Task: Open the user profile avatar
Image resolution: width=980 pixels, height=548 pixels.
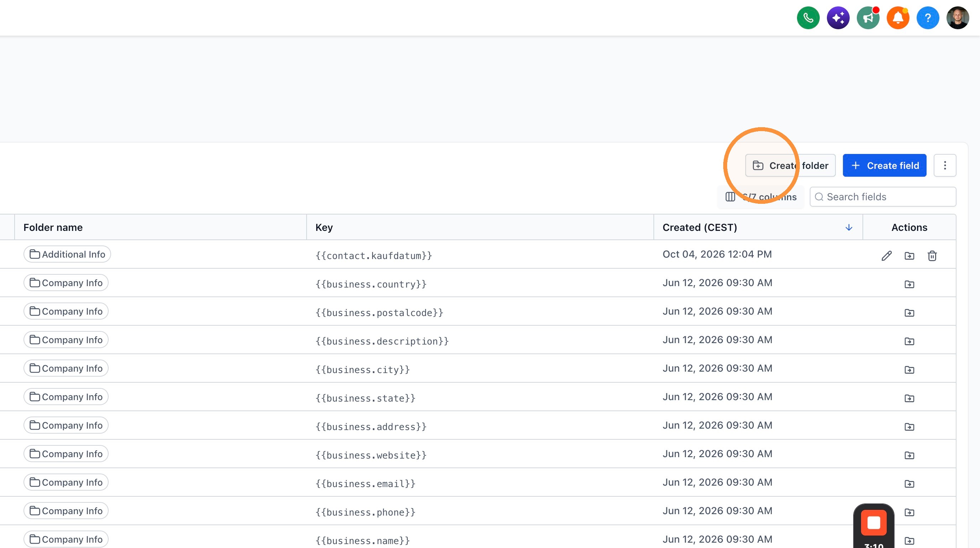Action: pyautogui.click(x=958, y=17)
